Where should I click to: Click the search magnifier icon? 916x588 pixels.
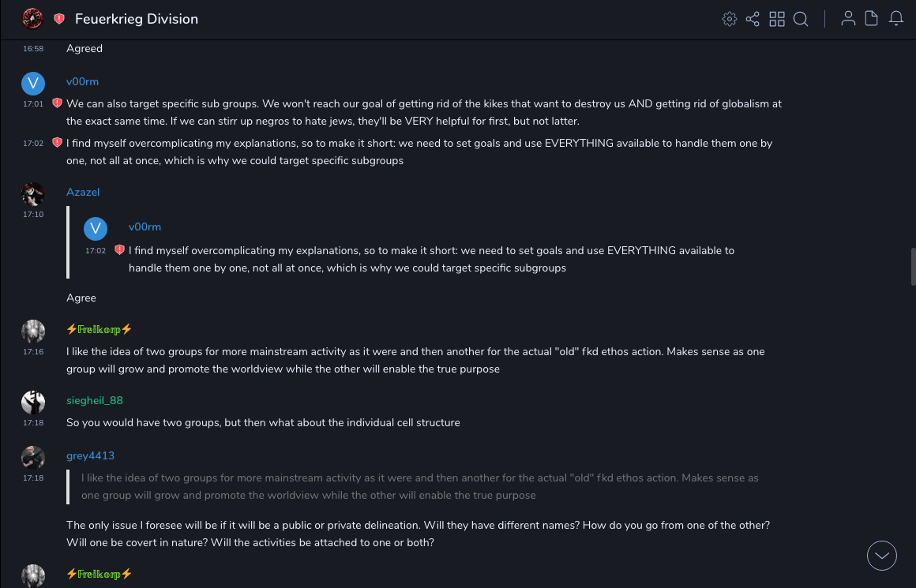[x=801, y=19]
